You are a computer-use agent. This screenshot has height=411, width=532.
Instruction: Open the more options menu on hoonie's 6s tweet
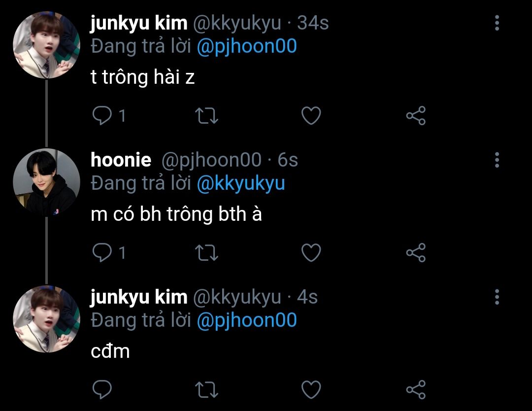point(497,160)
